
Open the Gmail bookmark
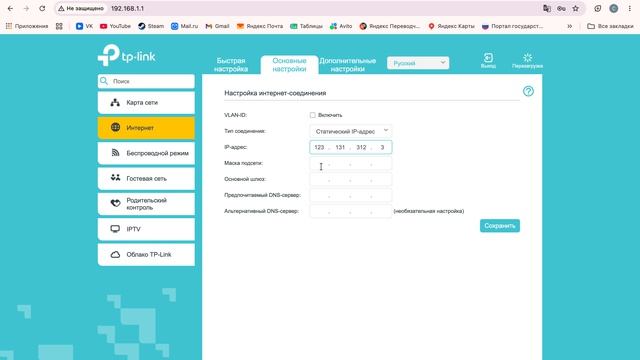(x=218, y=26)
